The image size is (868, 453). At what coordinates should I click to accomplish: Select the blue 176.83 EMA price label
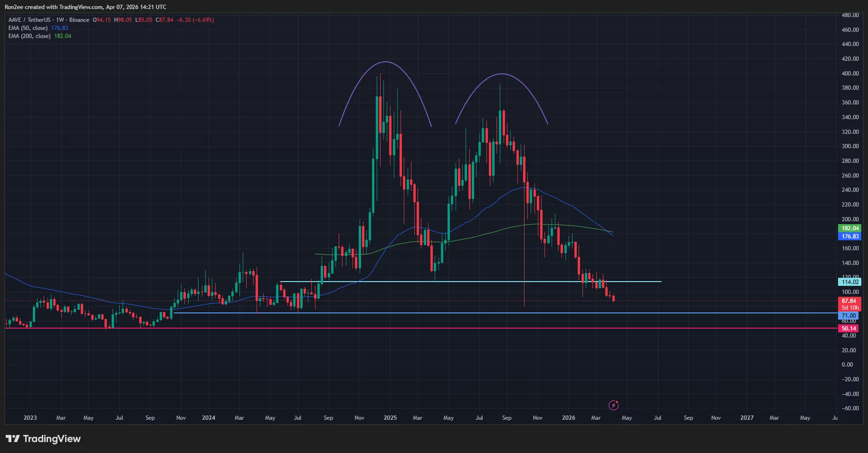click(850, 236)
